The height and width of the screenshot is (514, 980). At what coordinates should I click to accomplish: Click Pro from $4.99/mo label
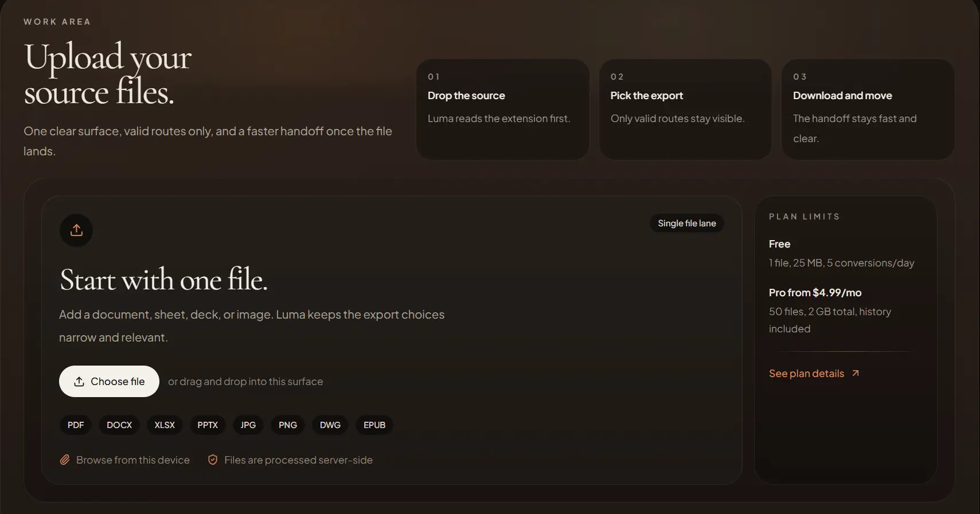point(815,293)
